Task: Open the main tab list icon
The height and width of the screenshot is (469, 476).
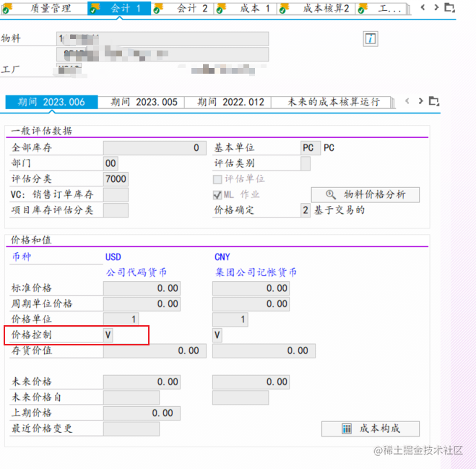Action: [x=449, y=8]
